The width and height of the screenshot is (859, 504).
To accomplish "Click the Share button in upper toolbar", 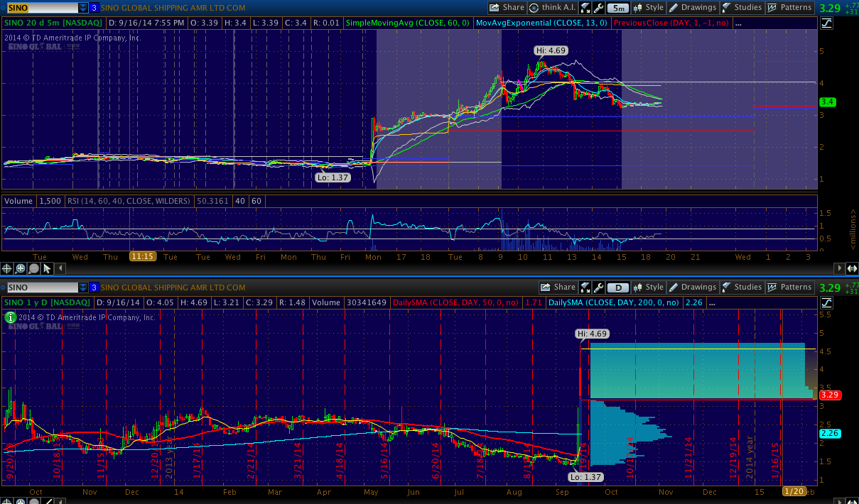I will (x=507, y=8).
